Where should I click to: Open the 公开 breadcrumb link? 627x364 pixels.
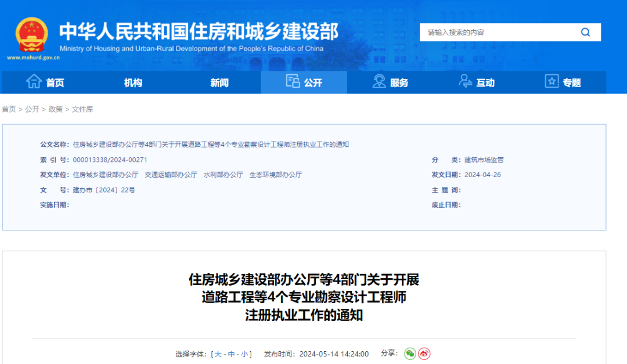tap(33, 109)
